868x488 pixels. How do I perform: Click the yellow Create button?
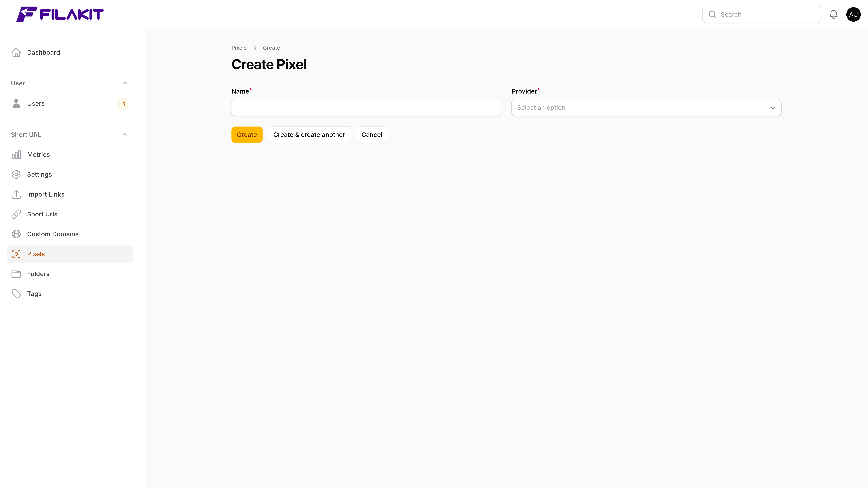247,135
